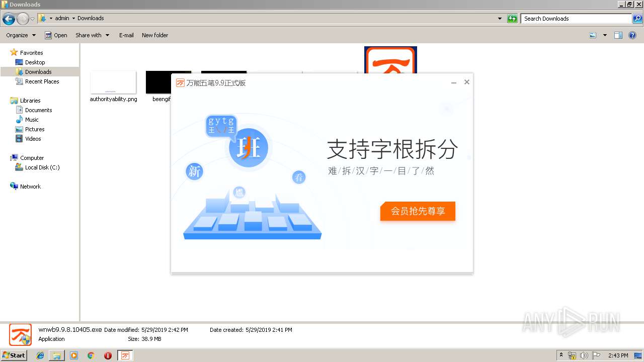Click the details pane application icon
The width and height of the screenshot is (644, 362).
[x=20, y=334]
